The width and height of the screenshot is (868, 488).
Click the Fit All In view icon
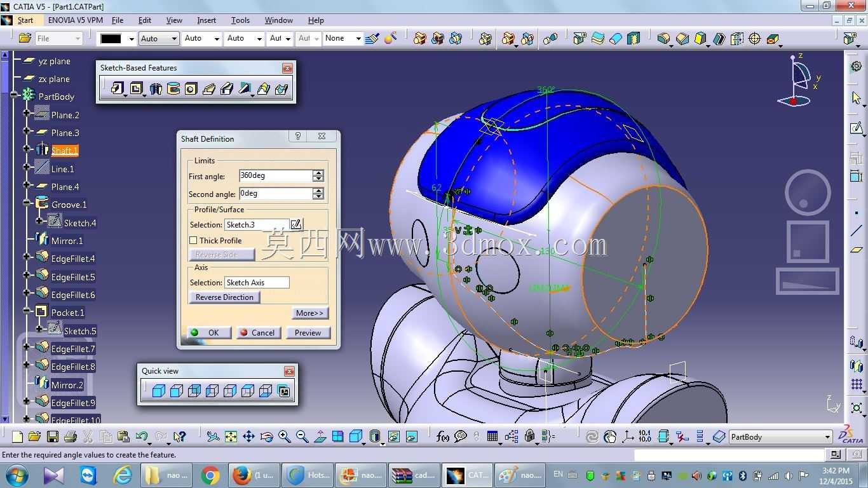(x=231, y=437)
